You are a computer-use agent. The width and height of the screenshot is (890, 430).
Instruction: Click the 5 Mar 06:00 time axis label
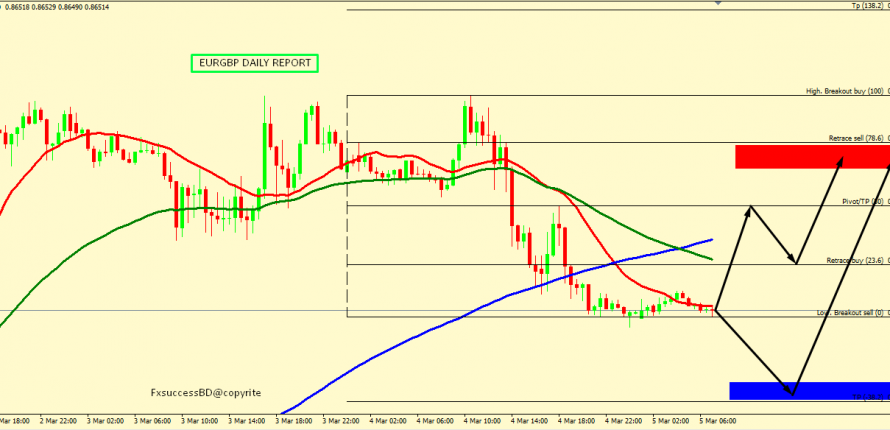[718, 421]
